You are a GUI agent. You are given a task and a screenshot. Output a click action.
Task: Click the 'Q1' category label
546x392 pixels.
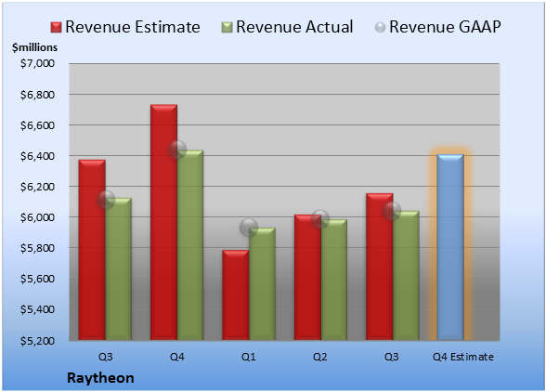pos(249,357)
